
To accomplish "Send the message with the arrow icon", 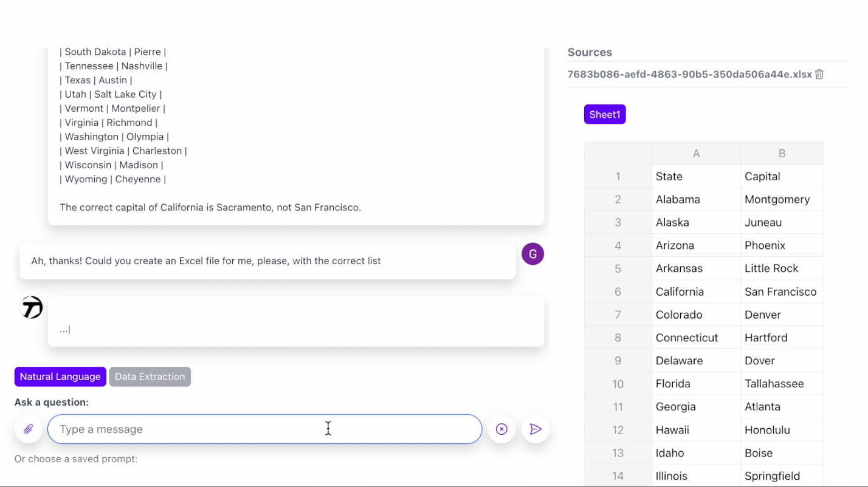I will (535, 429).
